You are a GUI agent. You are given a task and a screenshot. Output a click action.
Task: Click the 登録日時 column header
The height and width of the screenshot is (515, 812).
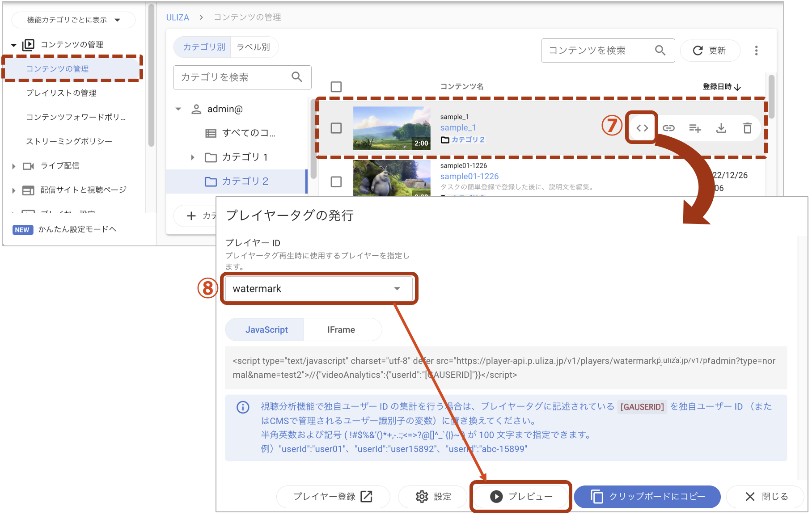point(717,87)
